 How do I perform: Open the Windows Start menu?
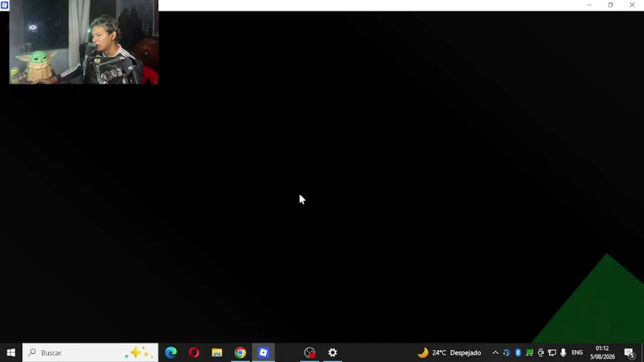click(x=11, y=352)
